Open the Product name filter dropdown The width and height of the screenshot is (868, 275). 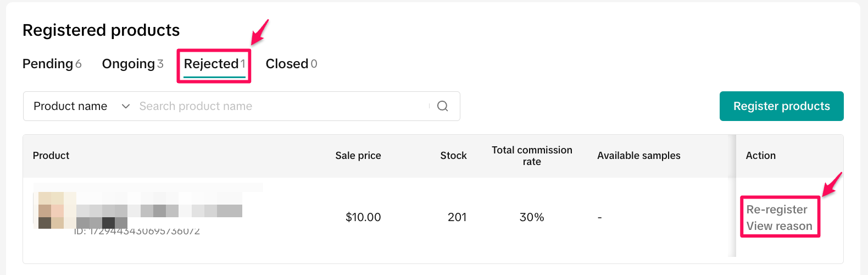tap(81, 106)
